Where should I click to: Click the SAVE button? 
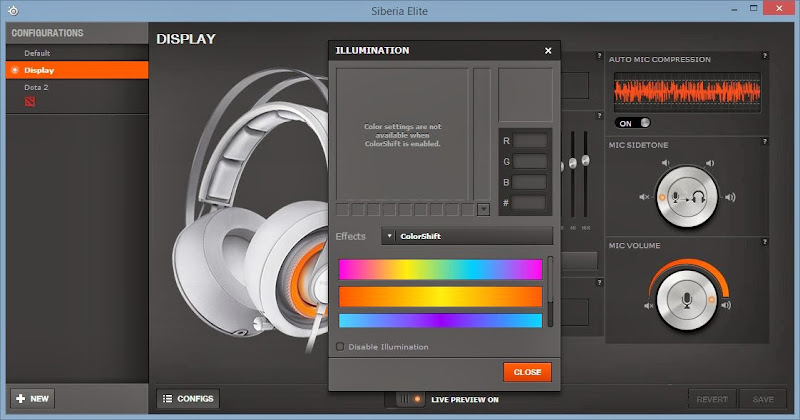tap(763, 399)
